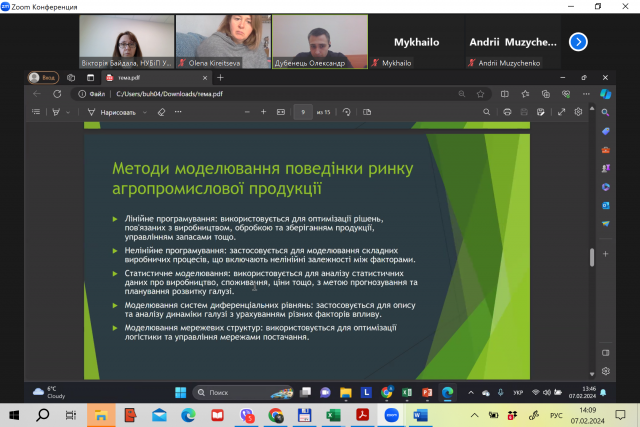
Task: Expand the Нарисовать pen options dropdown
Action: pyautogui.click(x=145, y=112)
